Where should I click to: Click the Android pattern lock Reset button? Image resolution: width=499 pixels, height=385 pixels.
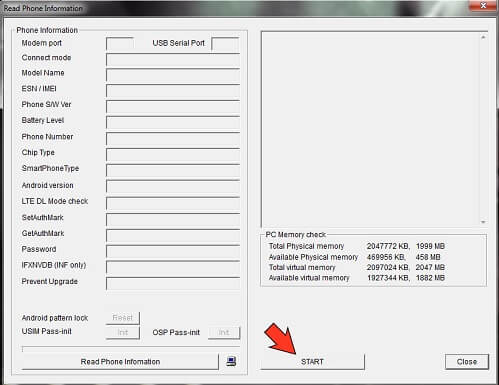(123, 318)
